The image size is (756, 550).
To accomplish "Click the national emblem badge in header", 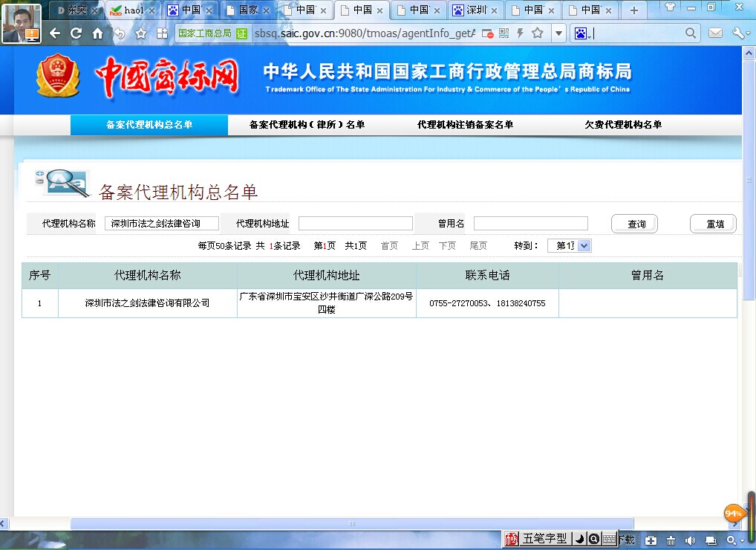I will pos(58,75).
